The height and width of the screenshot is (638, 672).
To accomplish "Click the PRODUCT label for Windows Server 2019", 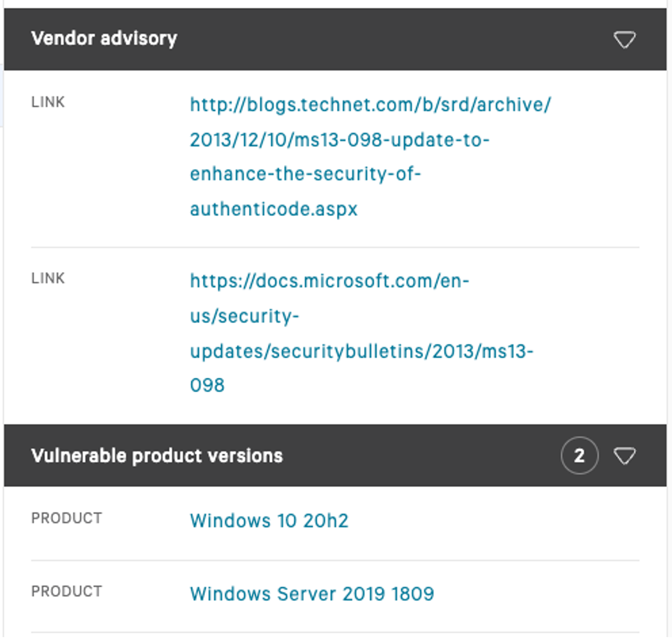I will (x=67, y=591).
